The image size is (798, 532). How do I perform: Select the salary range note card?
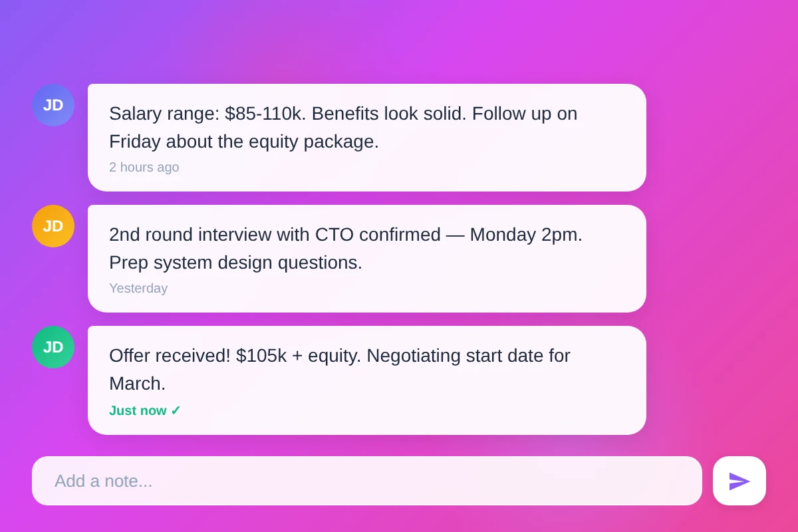point(366,137)
